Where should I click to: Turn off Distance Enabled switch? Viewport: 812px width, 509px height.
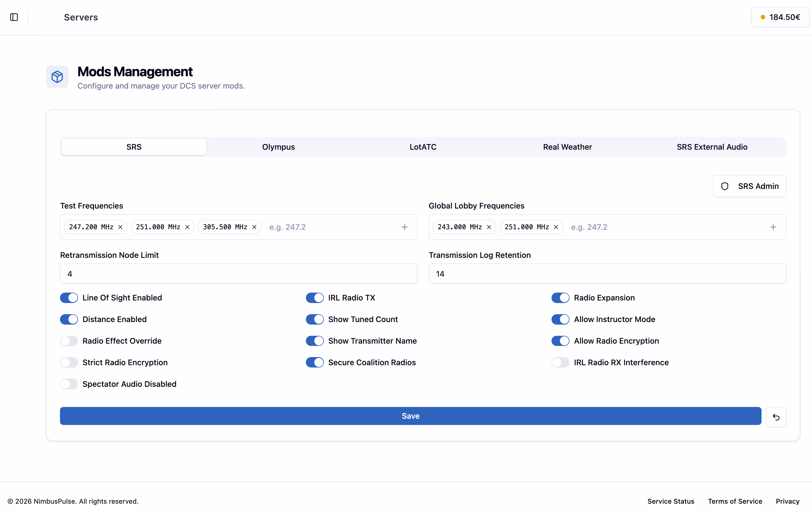click(69, 320)
